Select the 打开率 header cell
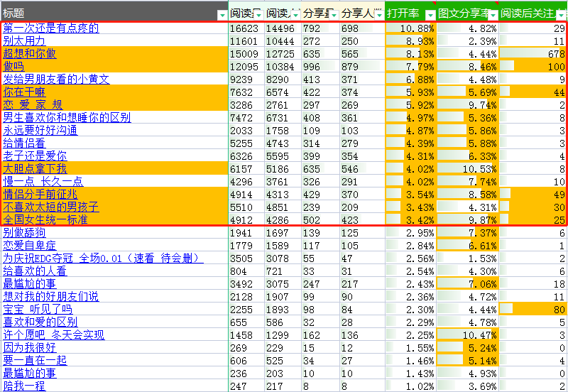Image resolution: width=568 pixels, height=392 pixels. click(410, 13)
